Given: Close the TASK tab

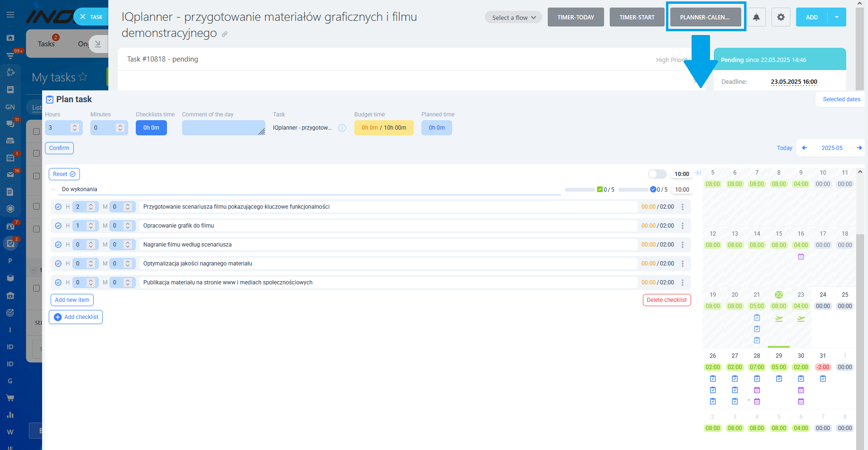Looking at the screenshot, I should click(x=83, y=17).
